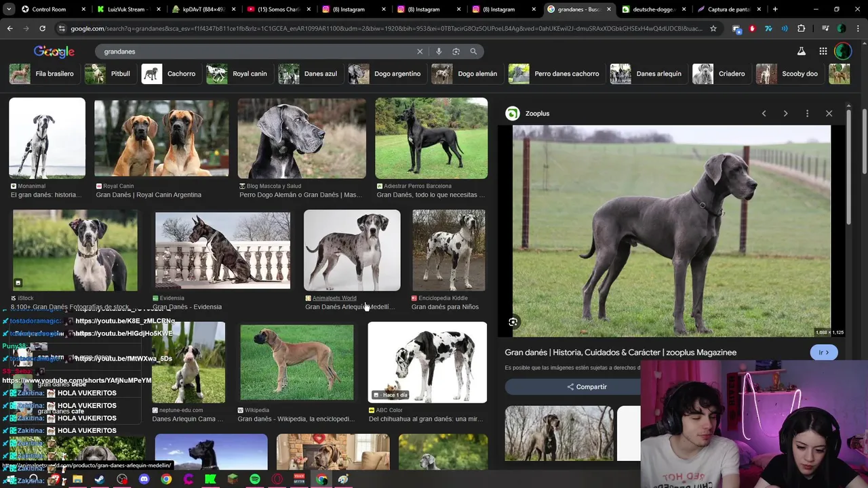Open Animalpets World merle dog thumbnail
The image size is (868, 488).
[352, 250]
